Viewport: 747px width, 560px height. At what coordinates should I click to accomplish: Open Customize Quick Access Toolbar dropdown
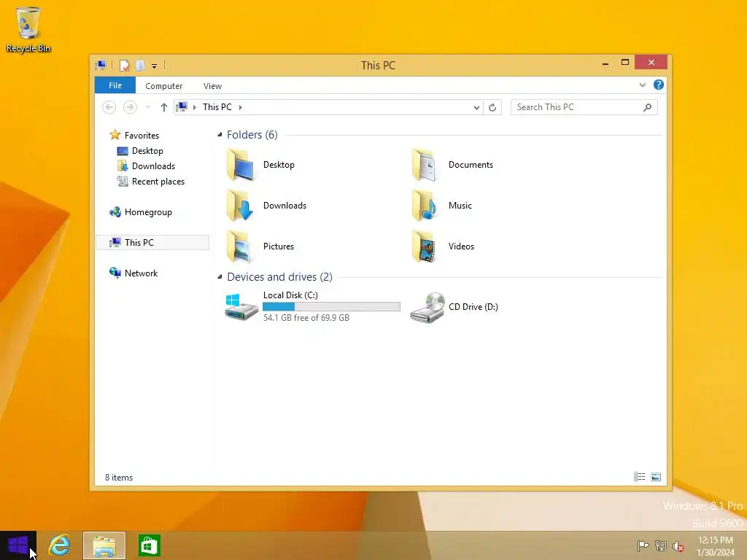pos(155,66)
